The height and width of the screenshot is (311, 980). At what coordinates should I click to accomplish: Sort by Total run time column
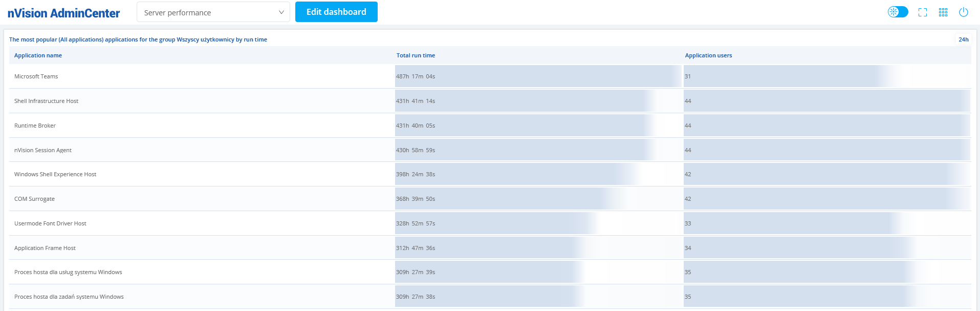pyautogui.click(x=416, y=55)
